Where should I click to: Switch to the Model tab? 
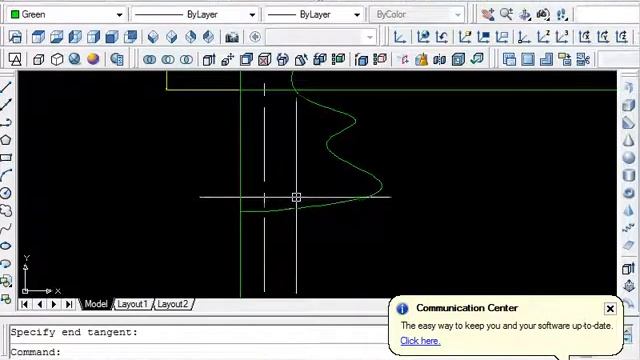pyautogui.click(x=96, y=304)
